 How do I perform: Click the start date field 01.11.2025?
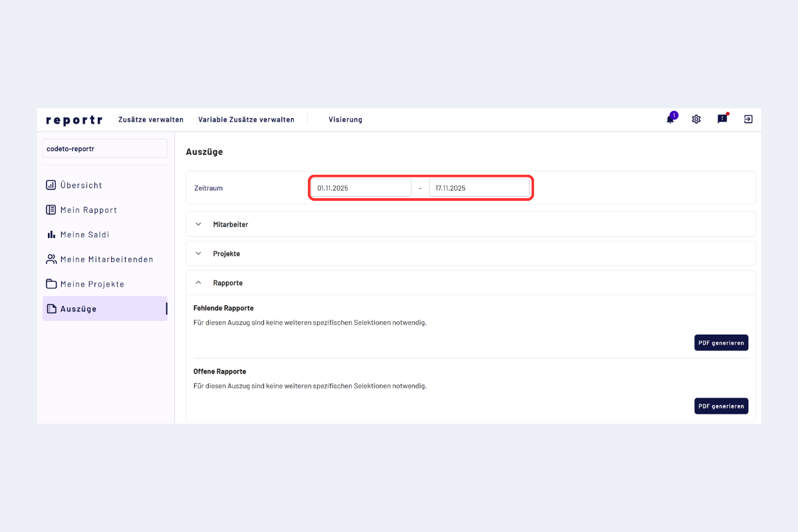[x=361, y=188]
